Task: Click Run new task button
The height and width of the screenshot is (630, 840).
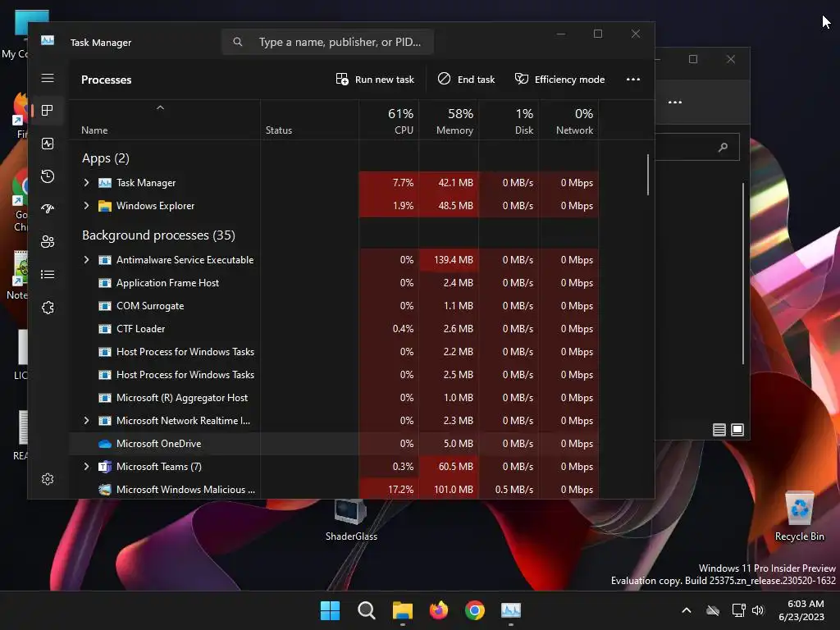Action: [375, 80]
